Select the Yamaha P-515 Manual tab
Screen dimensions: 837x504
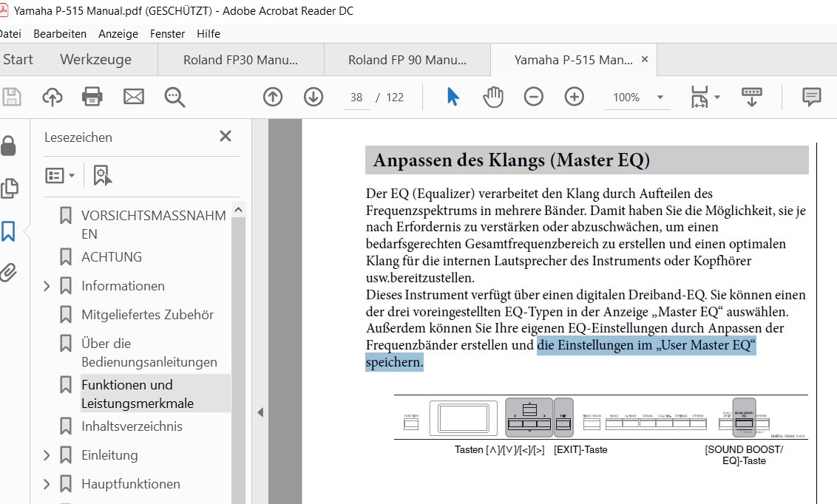(573, 60)
